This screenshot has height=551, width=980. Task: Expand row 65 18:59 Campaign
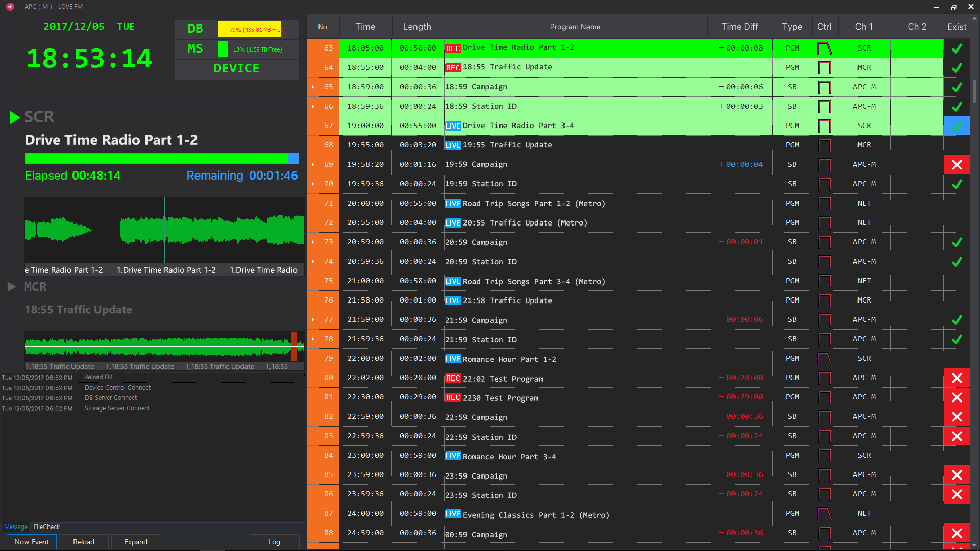313,87
